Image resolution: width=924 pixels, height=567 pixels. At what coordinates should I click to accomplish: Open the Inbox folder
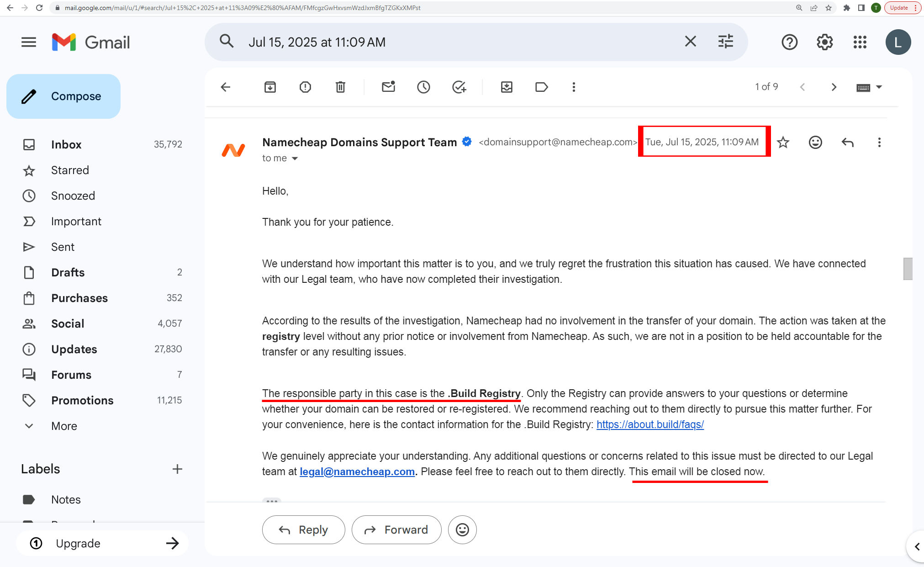(x=102, y=144)
